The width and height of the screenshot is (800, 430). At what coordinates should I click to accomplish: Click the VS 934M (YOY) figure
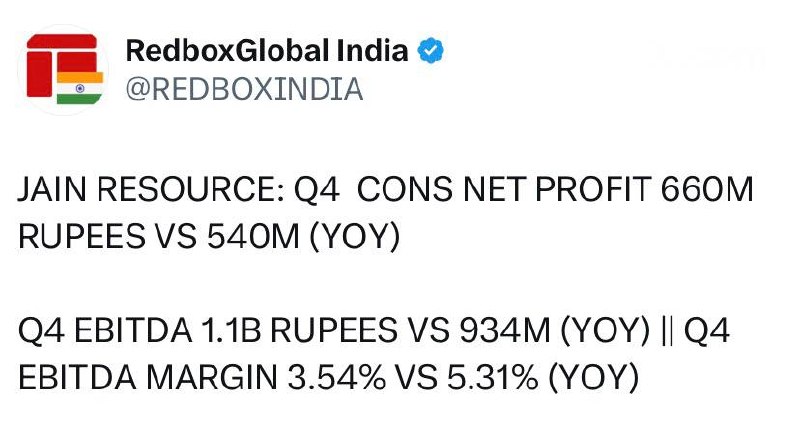pyautogui.click(x=528, y=331)
